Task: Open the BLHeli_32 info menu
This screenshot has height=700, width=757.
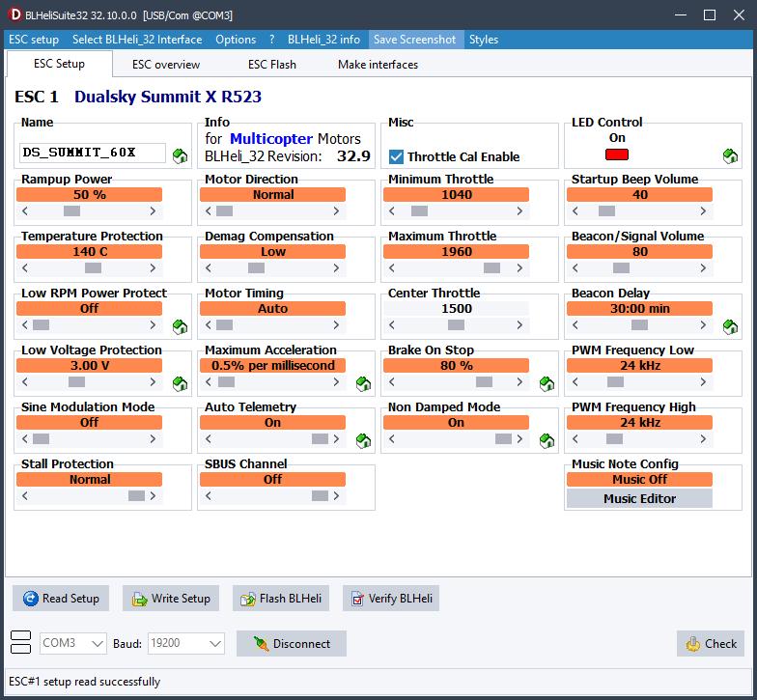Action: tap(323, 39)
